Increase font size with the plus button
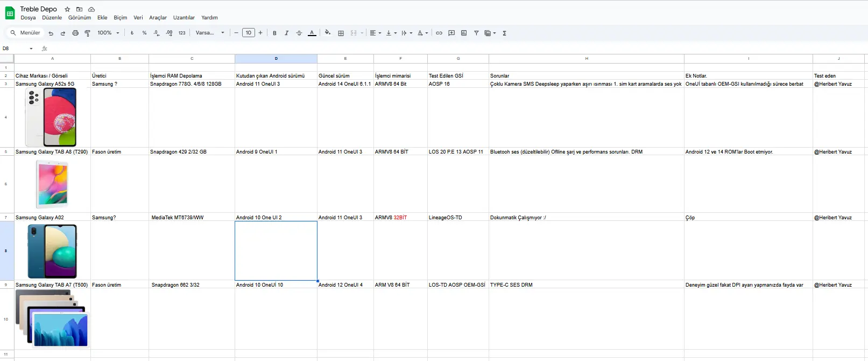 pyautogui.click(x=260, y=33)
